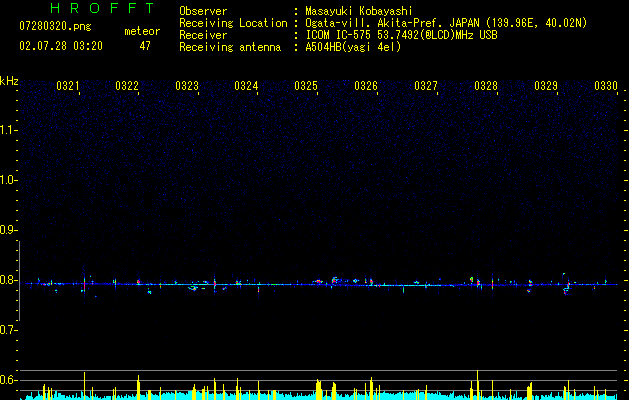This screenshot has height=400, width=629.
Task: Click the meteor count label
Action: [x=142, y=31]
